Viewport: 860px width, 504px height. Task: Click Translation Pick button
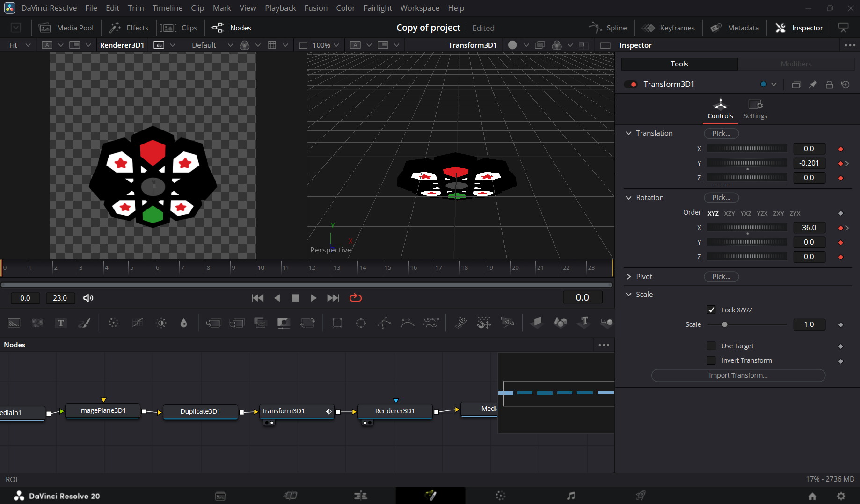point(721,133)
